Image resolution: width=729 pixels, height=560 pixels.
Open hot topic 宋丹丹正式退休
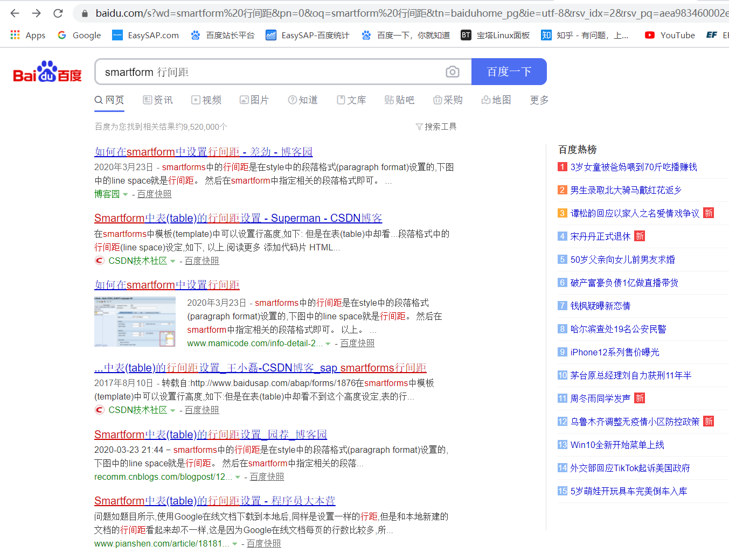click(600, 236)
